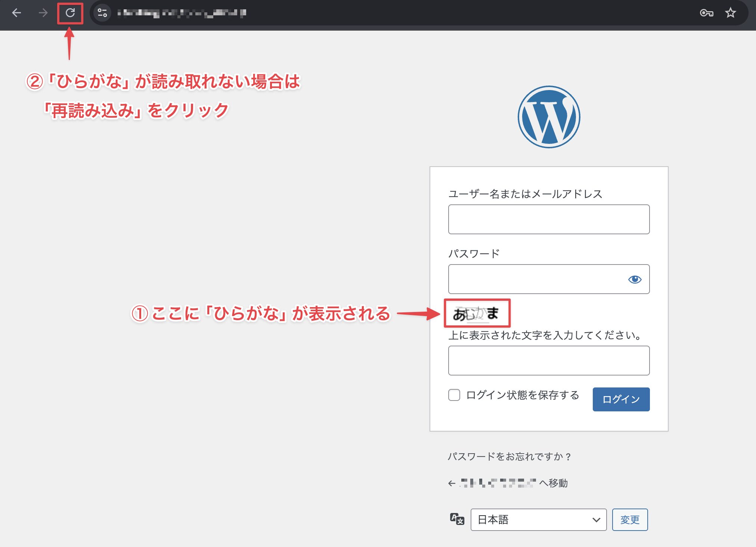Open site information icon in address bar
756x547 pixels.
tap(102, 13)
